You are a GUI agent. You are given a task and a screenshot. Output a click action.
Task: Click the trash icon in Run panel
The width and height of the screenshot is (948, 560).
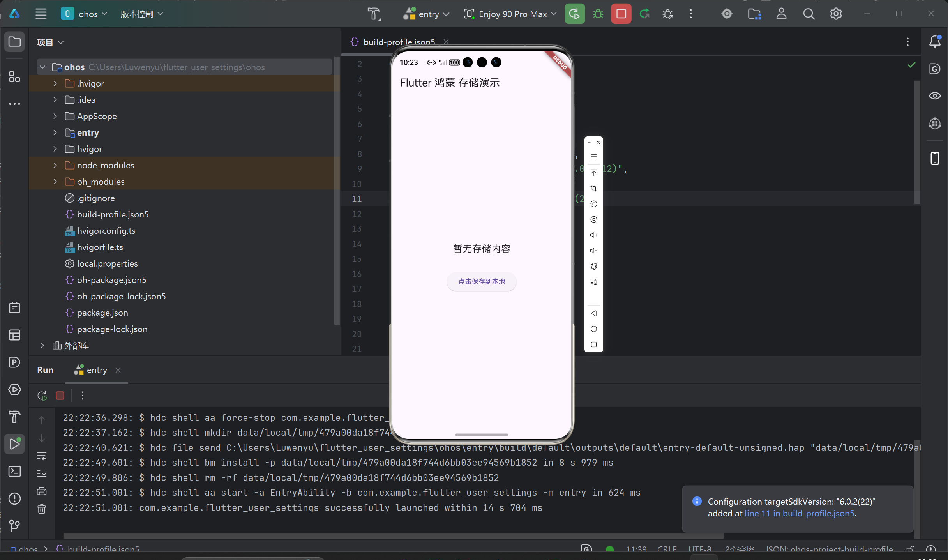tap(42, 509)
